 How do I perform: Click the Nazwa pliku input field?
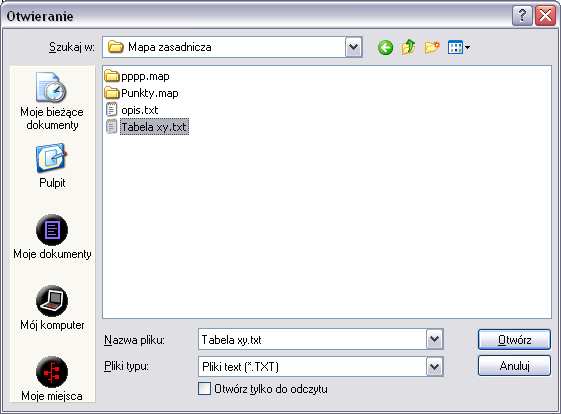312,339
